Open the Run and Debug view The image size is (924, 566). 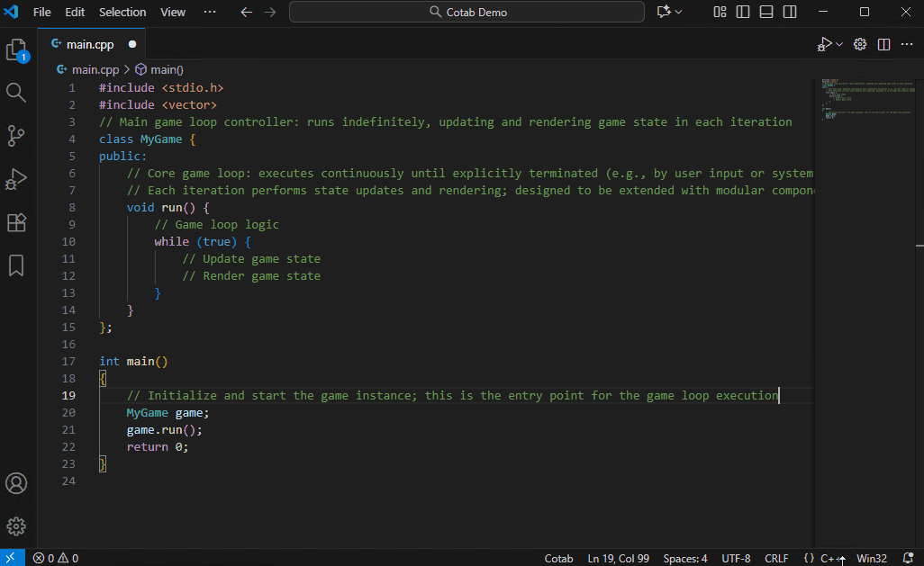pos(16,178)
